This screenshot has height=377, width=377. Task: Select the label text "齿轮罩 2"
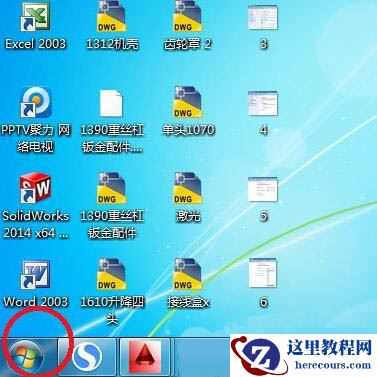coord(188,44)
